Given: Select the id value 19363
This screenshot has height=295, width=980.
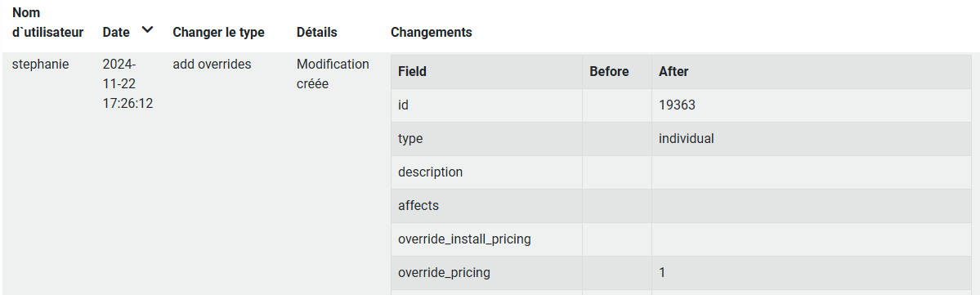Looking at the screenshot, I should pos(677,105).
